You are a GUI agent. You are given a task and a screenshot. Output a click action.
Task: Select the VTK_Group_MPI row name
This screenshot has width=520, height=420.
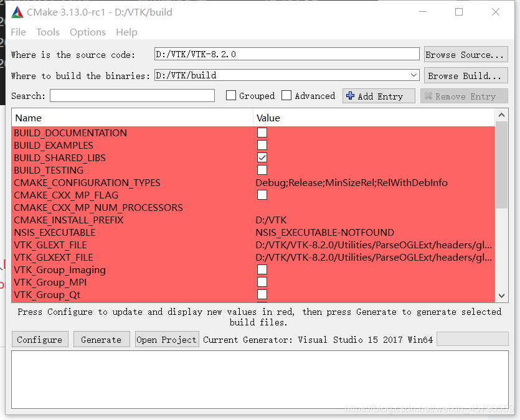(x=50, y=282)
